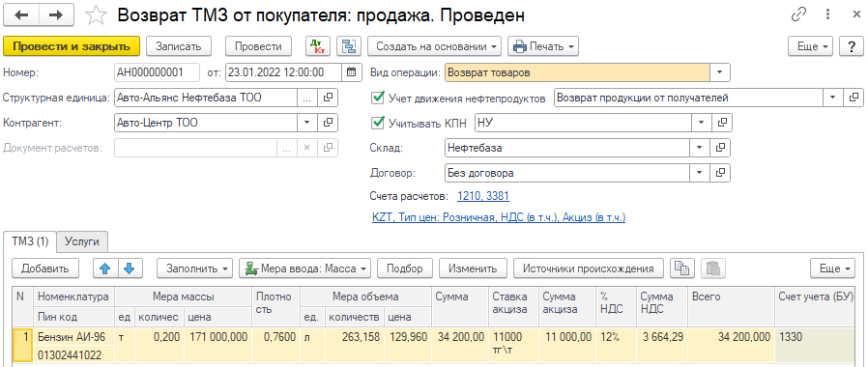This screenshot has height=367, width=868.
Task: Copy link to document with chain icon
Action: [x=798, y=14]
